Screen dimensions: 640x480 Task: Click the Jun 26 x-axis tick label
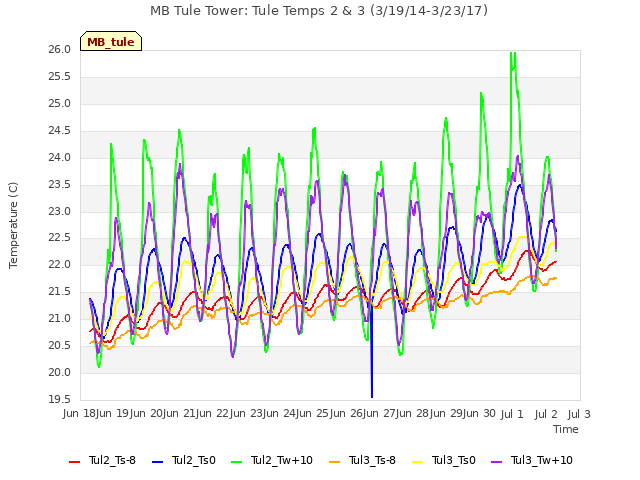[x=346, y=414]
